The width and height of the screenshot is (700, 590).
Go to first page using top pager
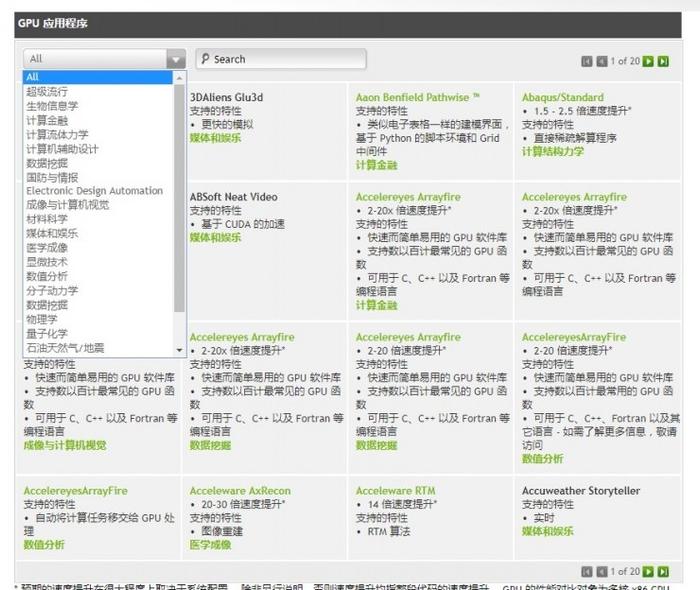point(587,61)
